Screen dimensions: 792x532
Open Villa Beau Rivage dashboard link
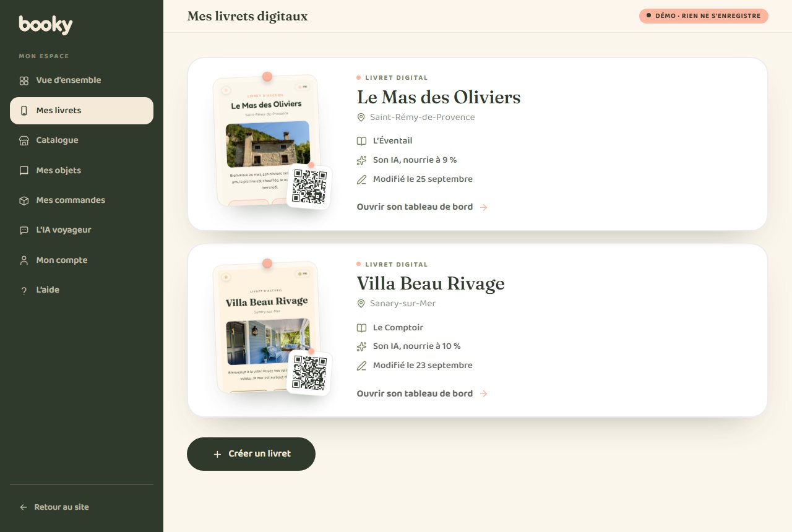click(x=423, y=393)
